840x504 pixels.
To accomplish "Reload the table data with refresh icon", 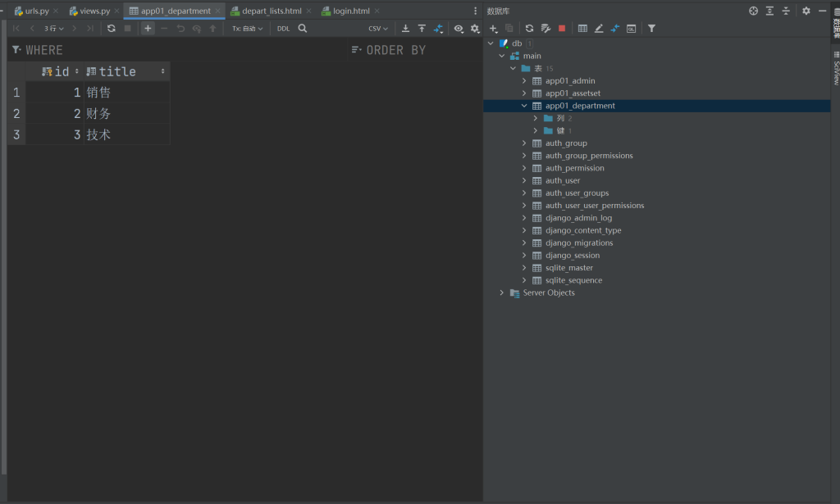I will [112, 29].
